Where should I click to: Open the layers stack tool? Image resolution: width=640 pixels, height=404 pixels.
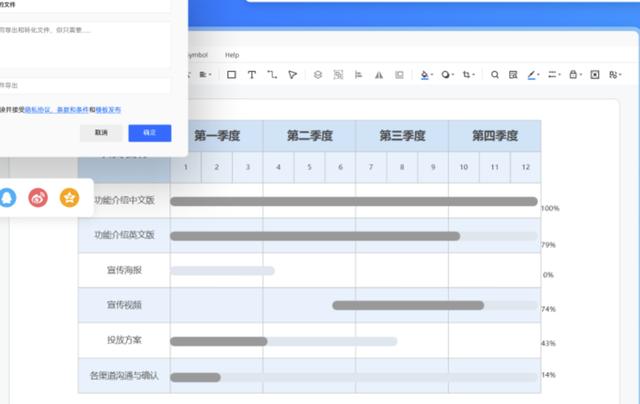[x=318, y=75]
